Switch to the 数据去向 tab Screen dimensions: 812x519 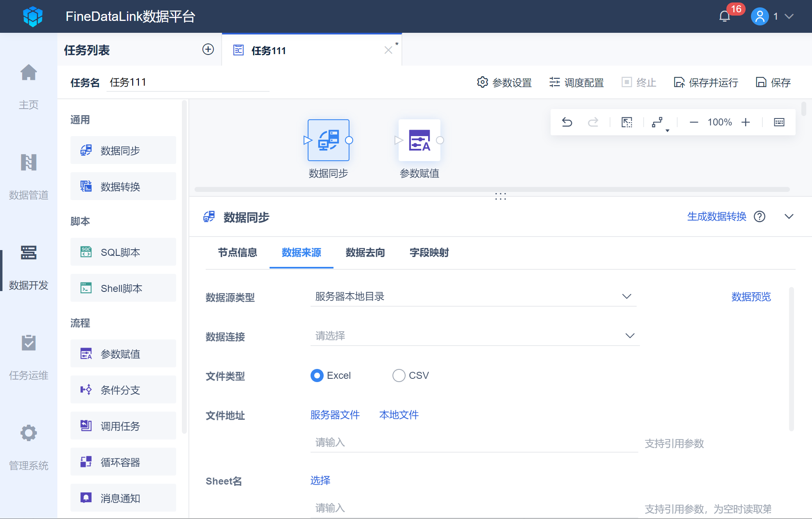point(365,253)
